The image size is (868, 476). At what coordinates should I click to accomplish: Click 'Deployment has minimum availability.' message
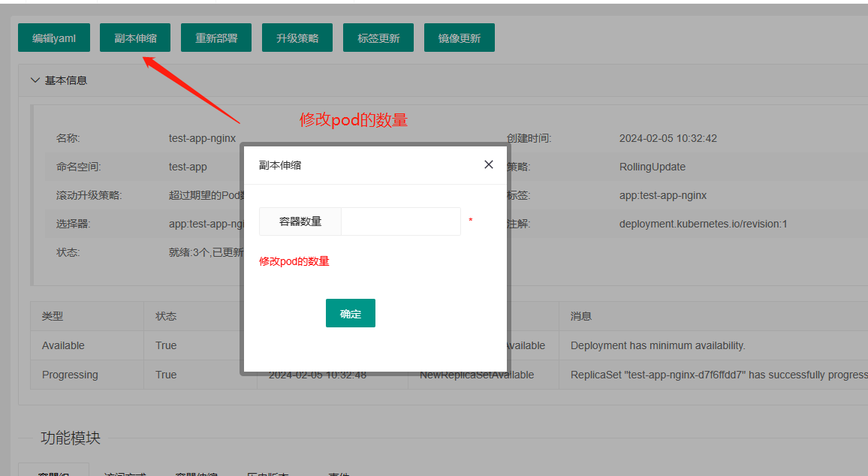658,345
